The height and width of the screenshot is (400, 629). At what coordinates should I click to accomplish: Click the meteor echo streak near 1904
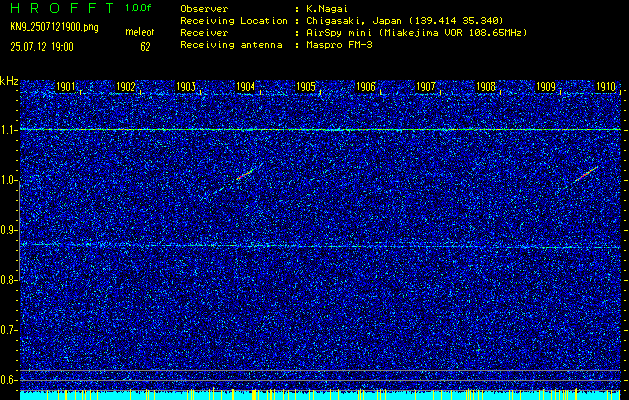[x=245, y=174]
